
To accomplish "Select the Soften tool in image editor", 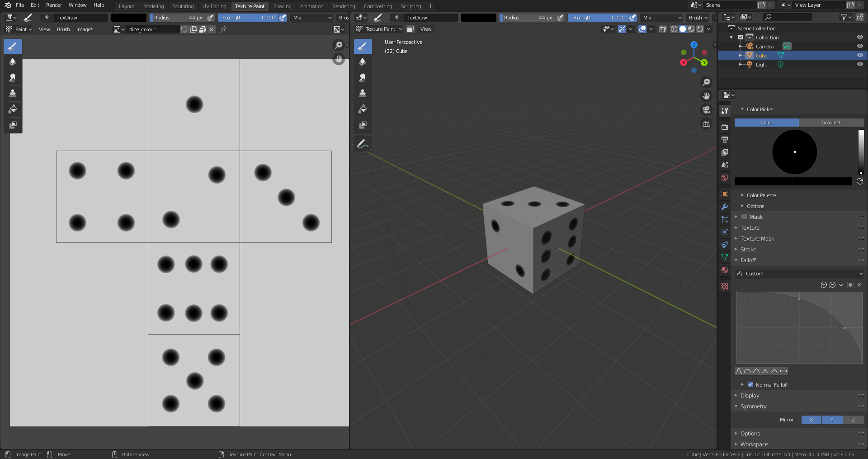I will 13,62.
